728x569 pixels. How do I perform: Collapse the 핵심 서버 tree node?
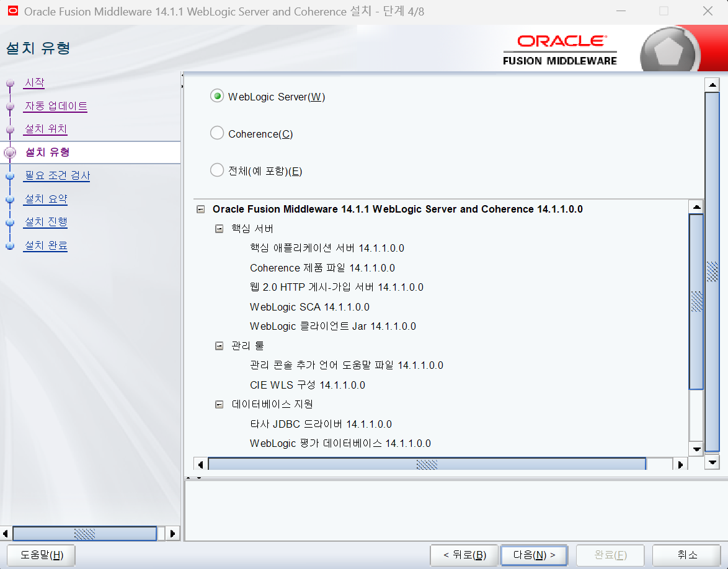(x=219, y=229)
